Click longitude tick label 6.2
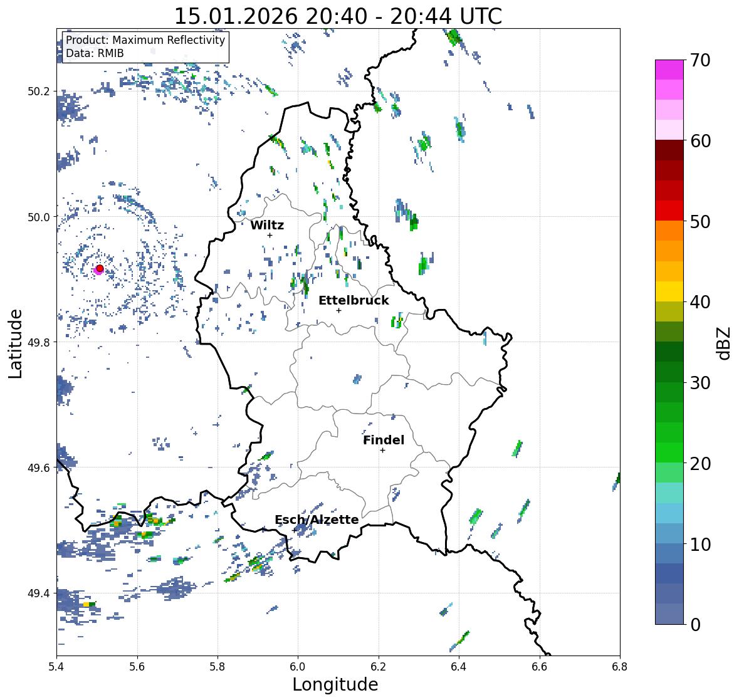Viewport: 739px width, 700px height. click(x=379, y=667)
